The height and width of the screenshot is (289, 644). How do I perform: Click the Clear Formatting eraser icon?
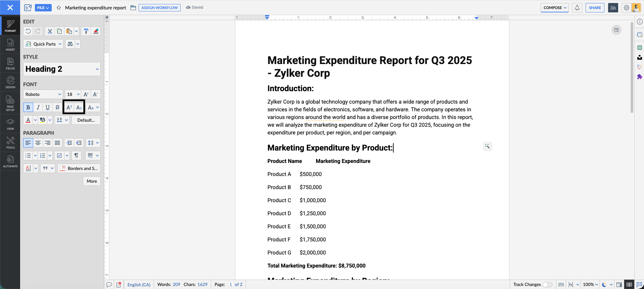(96, 31)
